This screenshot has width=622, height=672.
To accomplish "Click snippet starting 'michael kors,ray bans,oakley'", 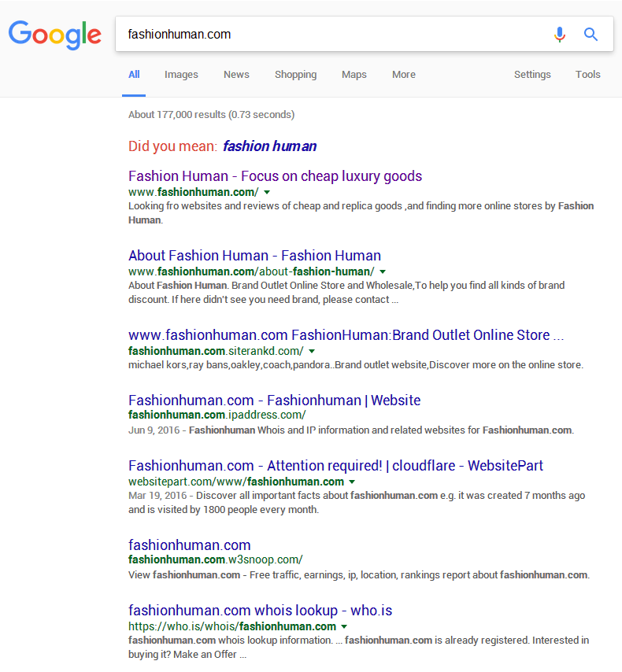I will [356, 365].
